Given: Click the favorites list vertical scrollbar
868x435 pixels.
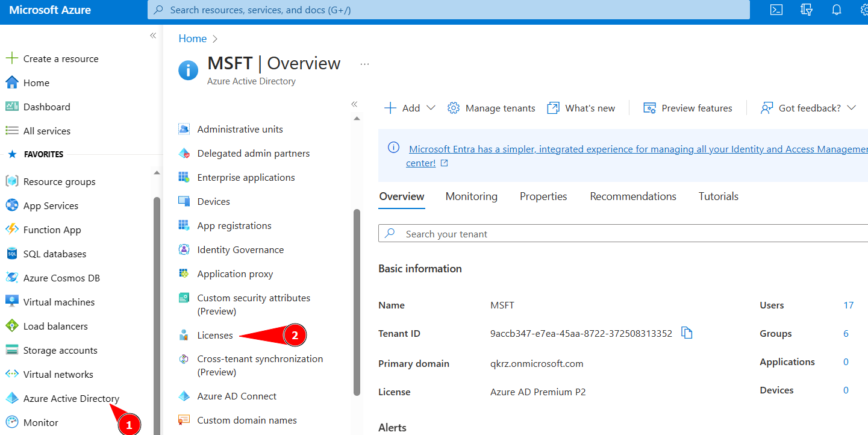Looking at the screenshot, I should click(x=157, y=315).
